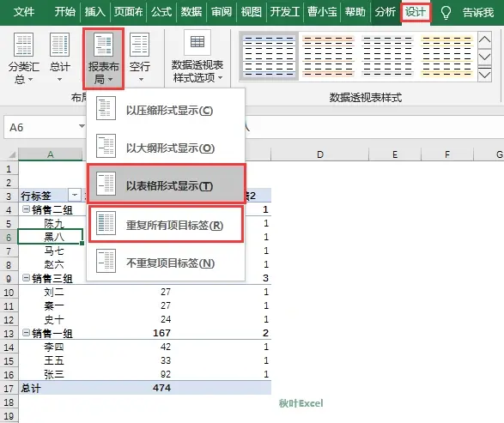Screen dimensions: 504x423
Task: Apply the light orange pivot table style
Action: pos(328,56)
